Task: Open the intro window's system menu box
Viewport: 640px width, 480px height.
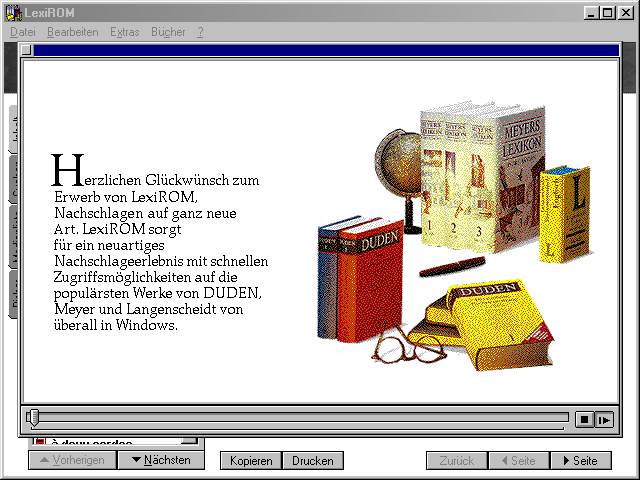Action: point(27,50)
